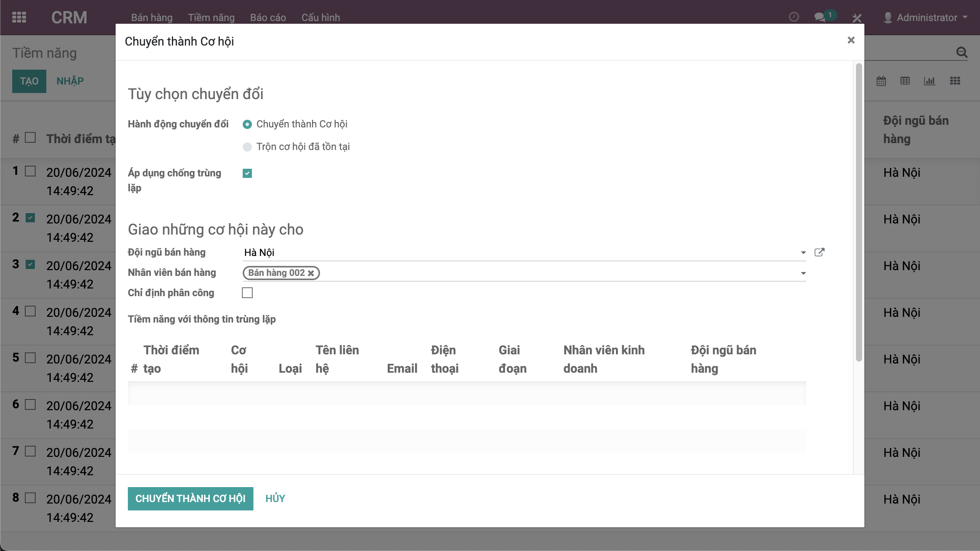Switch to graph chart view

tap(929, 81)
